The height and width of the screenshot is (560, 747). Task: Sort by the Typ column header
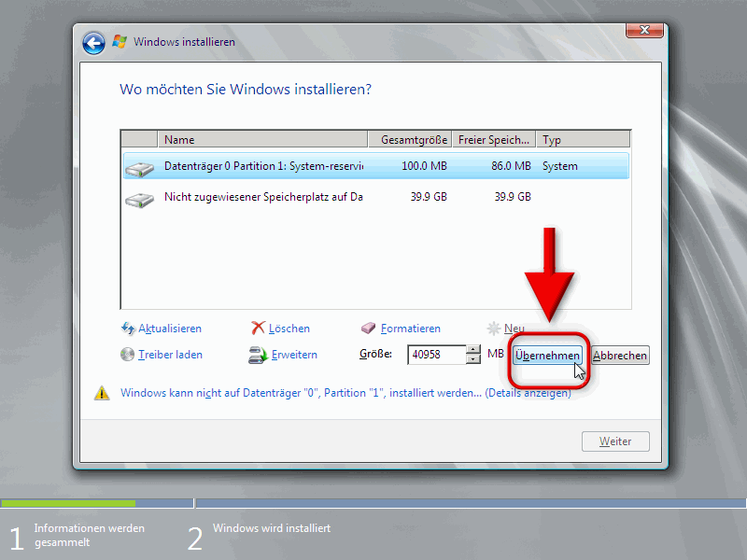click(583, 140)
